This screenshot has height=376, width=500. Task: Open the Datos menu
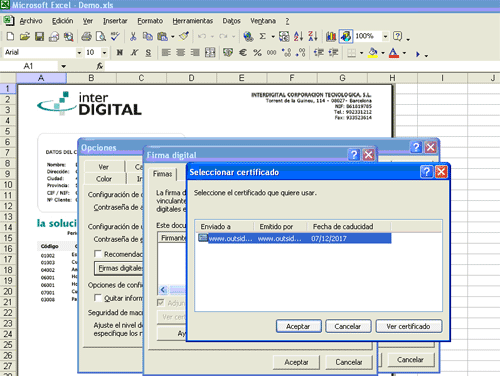(x=231, y=21)
